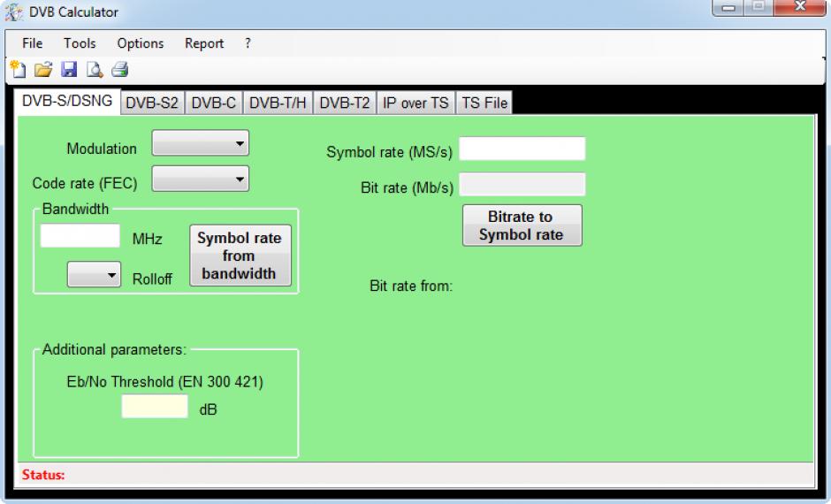Click the Bitrate to Symbol rate button
Viewport: 831px width, 504px height.
pos(522,225)
